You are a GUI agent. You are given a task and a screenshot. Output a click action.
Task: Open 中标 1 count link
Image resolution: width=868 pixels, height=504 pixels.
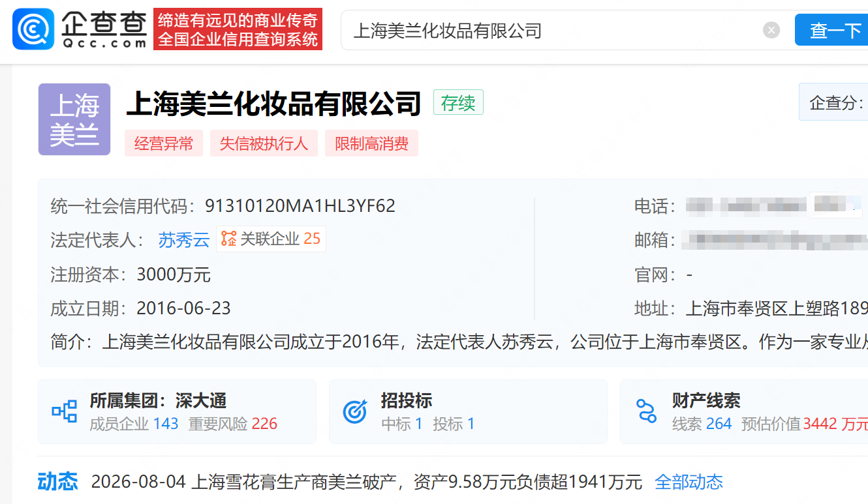pos(402,424)
